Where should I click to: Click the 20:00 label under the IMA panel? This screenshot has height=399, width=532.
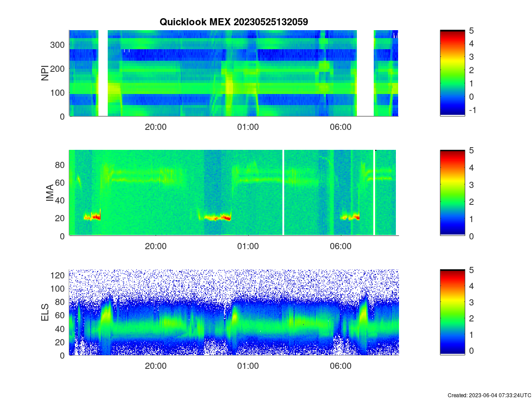156,246
